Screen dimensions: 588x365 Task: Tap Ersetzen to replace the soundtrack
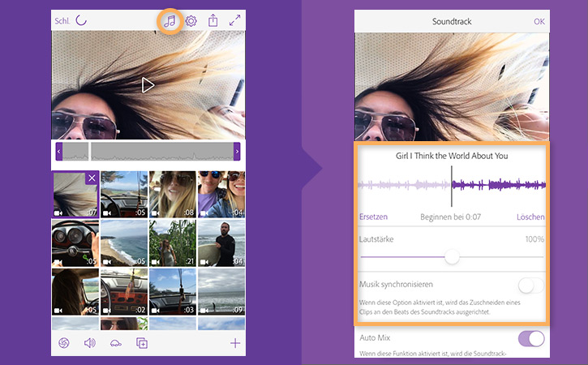click(373, 217)
